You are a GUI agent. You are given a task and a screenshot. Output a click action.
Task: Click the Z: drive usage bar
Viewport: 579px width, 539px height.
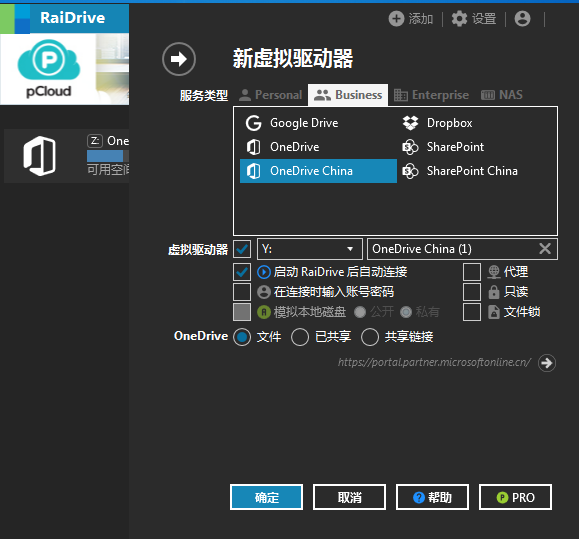tap(108, 156)
